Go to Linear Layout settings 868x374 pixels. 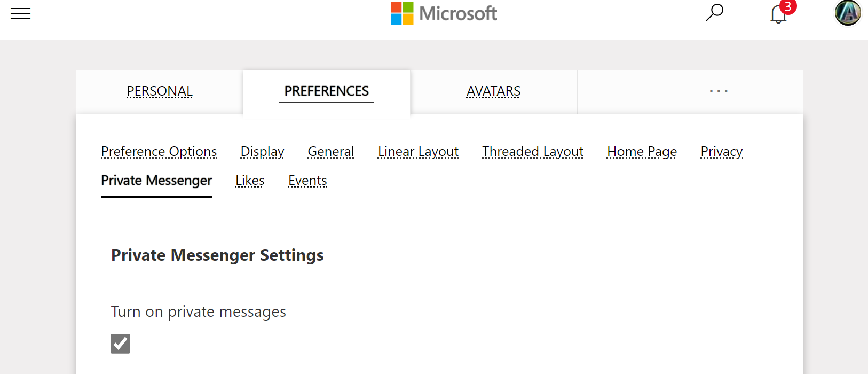pyautogui.click(x=418, y=152)
